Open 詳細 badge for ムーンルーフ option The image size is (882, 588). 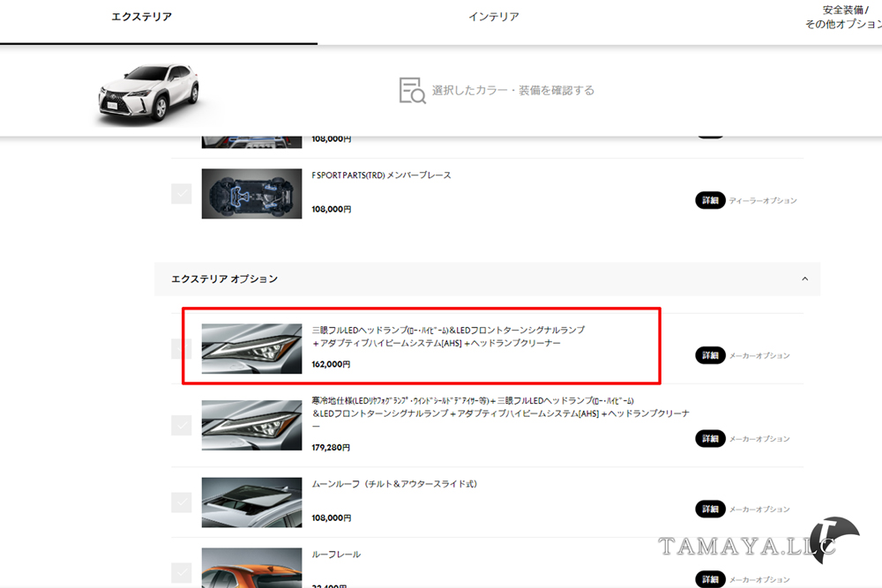pos(710,509)
